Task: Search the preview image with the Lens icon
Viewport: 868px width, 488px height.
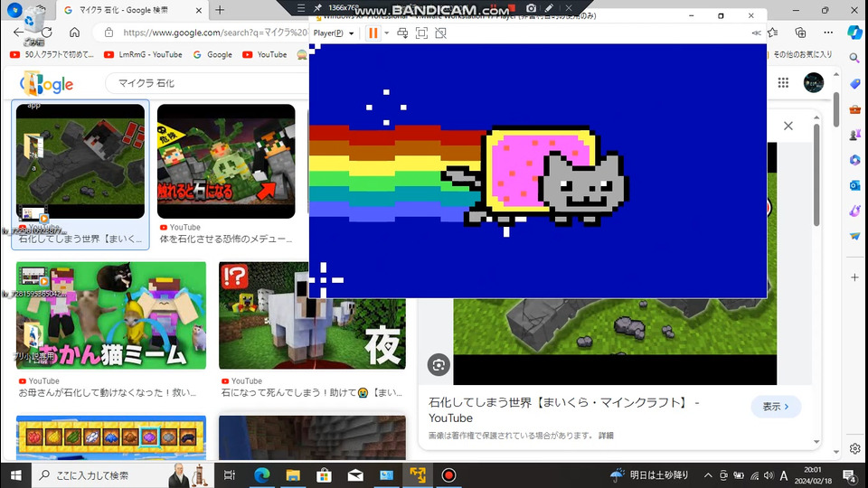Action: click(x=439, y=365)
